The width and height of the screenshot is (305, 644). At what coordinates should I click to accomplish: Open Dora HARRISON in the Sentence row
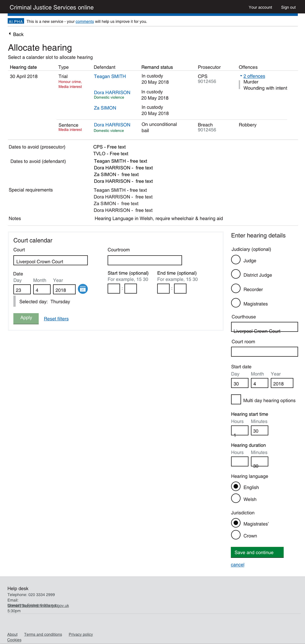(112, 125)
